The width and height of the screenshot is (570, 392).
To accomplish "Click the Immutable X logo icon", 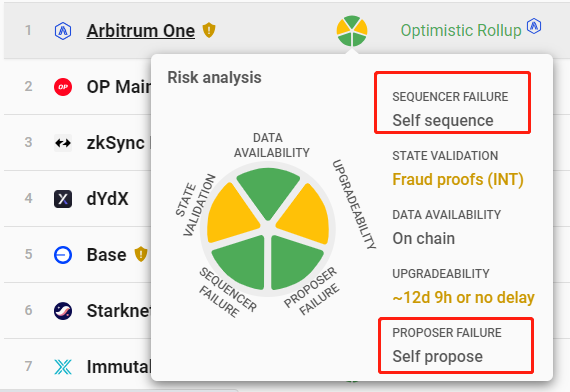I will point(63,367).
